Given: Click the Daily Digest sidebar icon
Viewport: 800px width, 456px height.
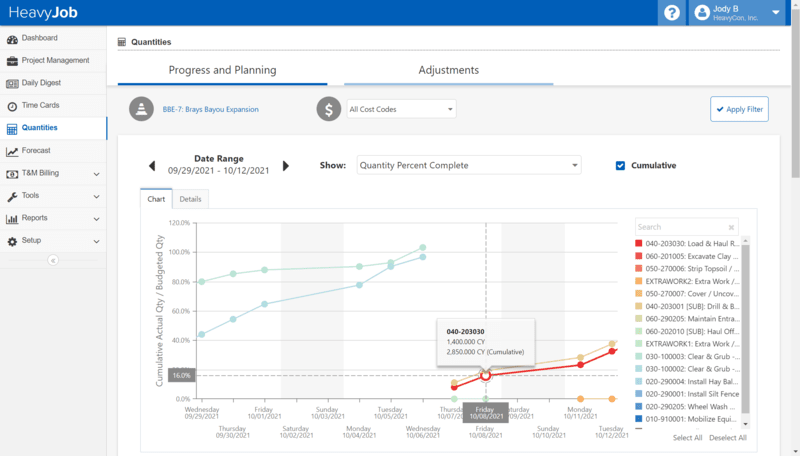Looking at the screenshot, I should (x=12, y=83).
